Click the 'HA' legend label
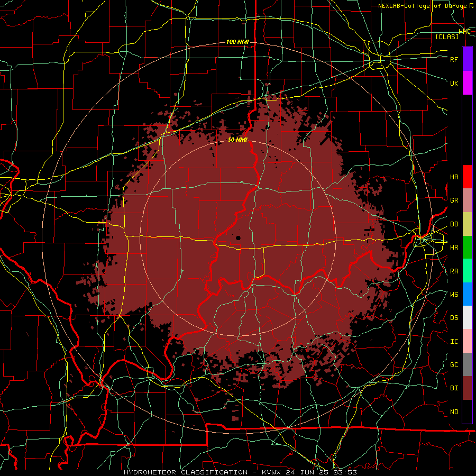This screenshot has width=476, height=476. (x=454, y=177)
